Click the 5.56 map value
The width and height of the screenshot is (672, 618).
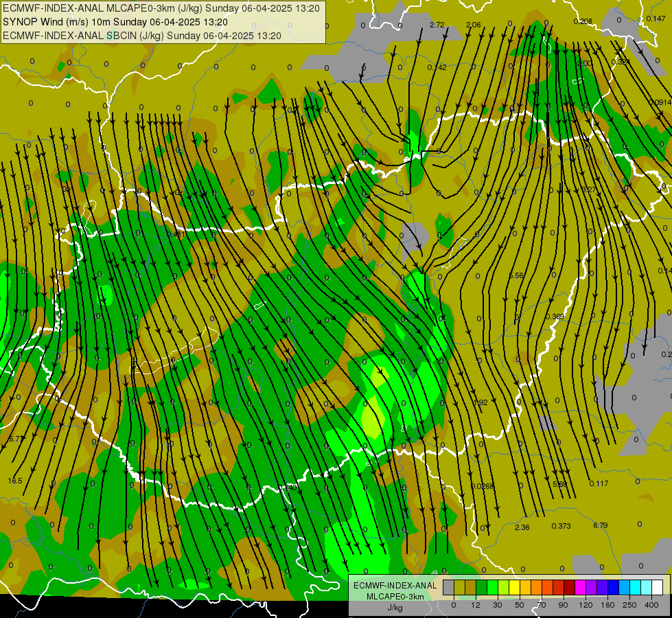pyautogui.click(x=516, y=275)
